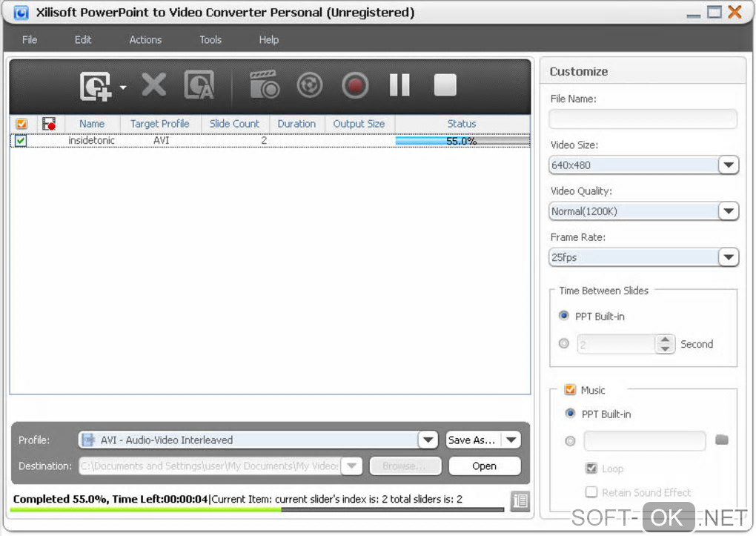Toggle the Loop checkbox
This screenshot has width=756, height=536.
(x=591, y=468)
